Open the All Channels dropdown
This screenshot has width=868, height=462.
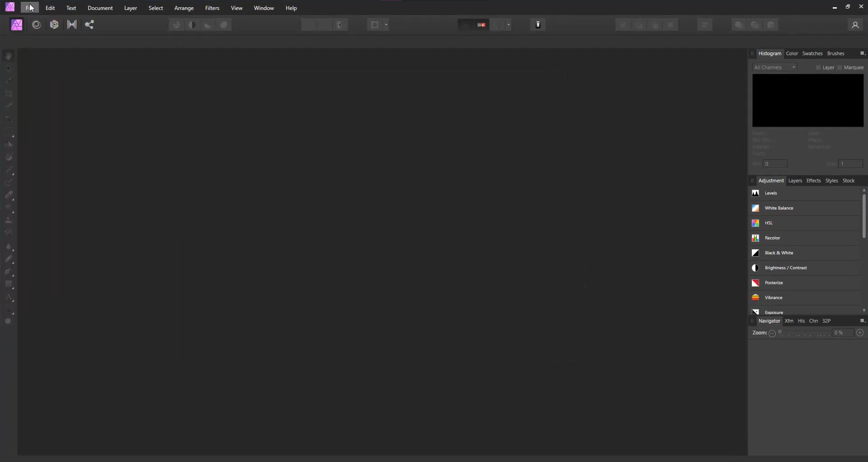coord(775,67)
